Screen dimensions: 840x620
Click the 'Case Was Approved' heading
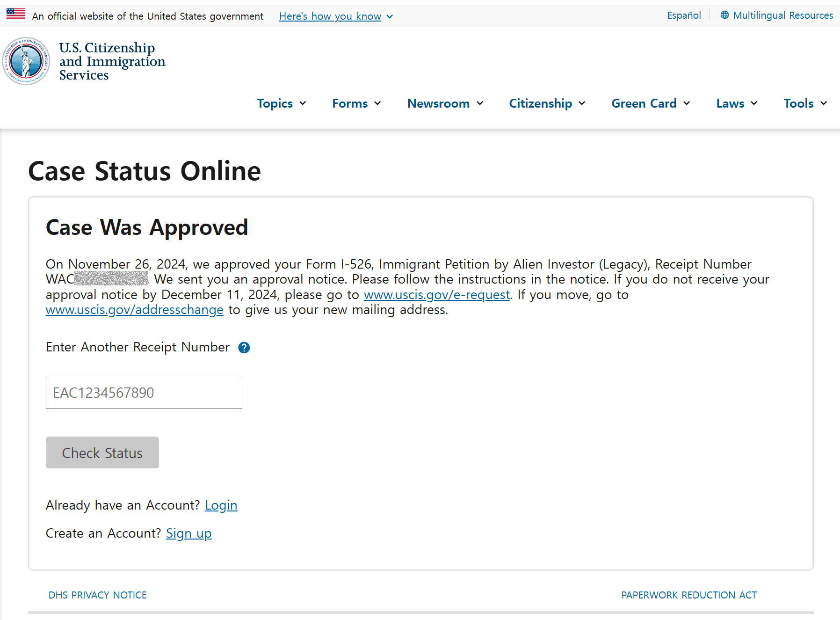(x=147, y=228)
